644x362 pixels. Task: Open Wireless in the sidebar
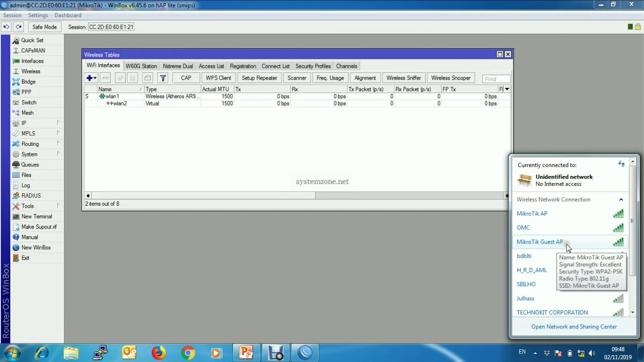click(31, 71)
